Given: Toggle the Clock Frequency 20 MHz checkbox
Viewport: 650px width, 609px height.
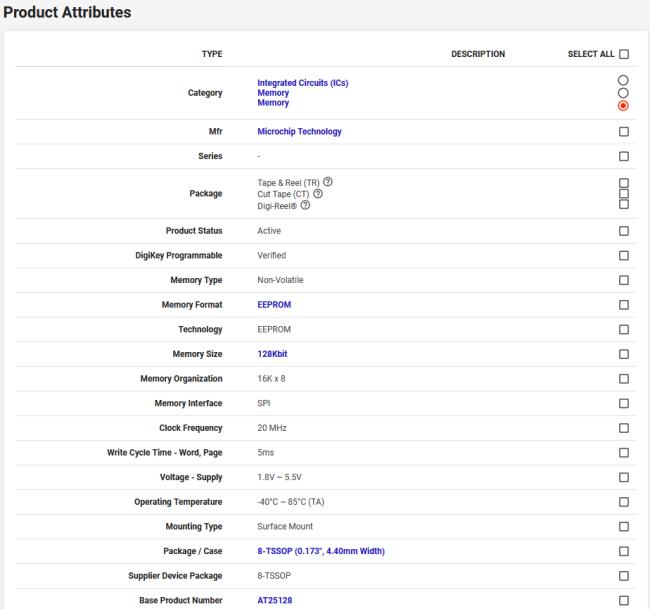Looking at the screenshot, I should pos(624,428).
